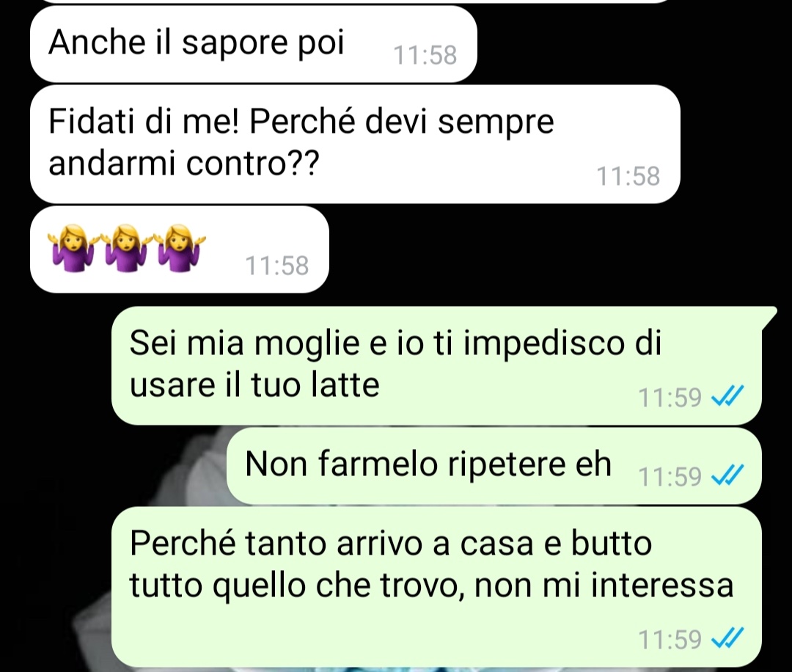Tap the third shrugging woman emoji

pyautogui.click(x=179, y=247)
